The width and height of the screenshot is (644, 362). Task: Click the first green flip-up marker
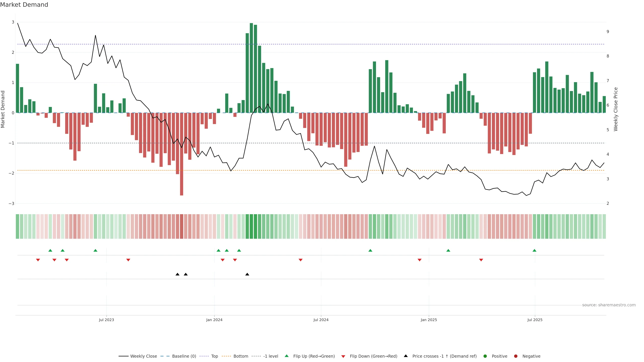(x=50, y=250)
